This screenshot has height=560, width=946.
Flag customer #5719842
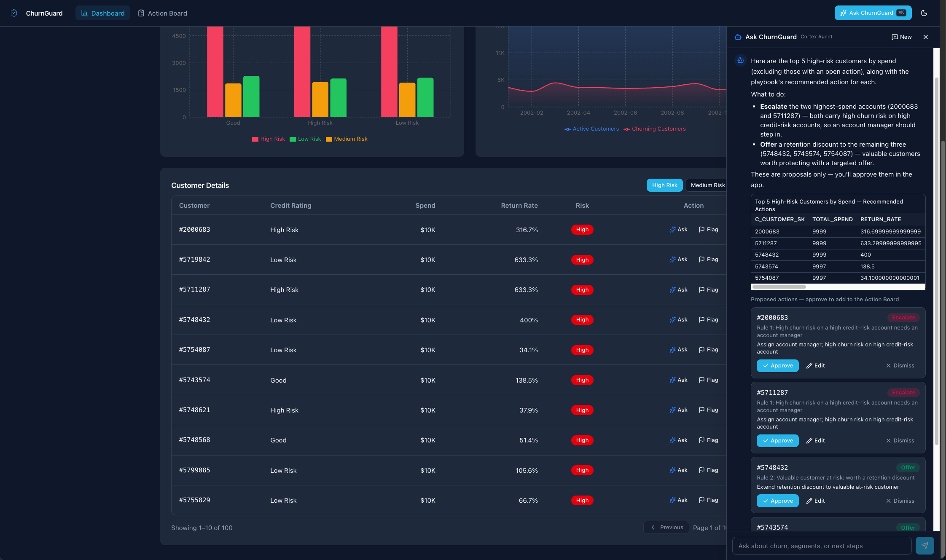(x=708, y=260)
